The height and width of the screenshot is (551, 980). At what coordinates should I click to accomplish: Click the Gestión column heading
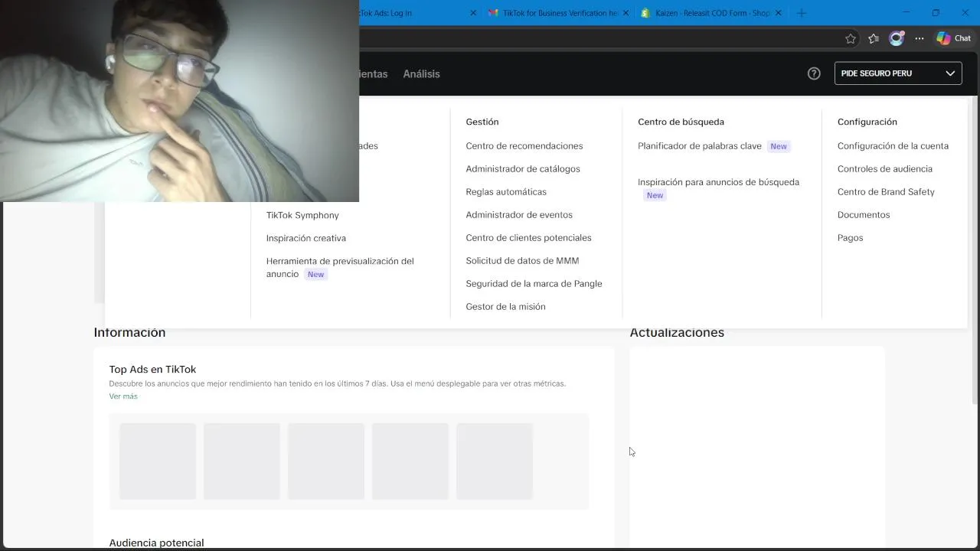(482, 122)
